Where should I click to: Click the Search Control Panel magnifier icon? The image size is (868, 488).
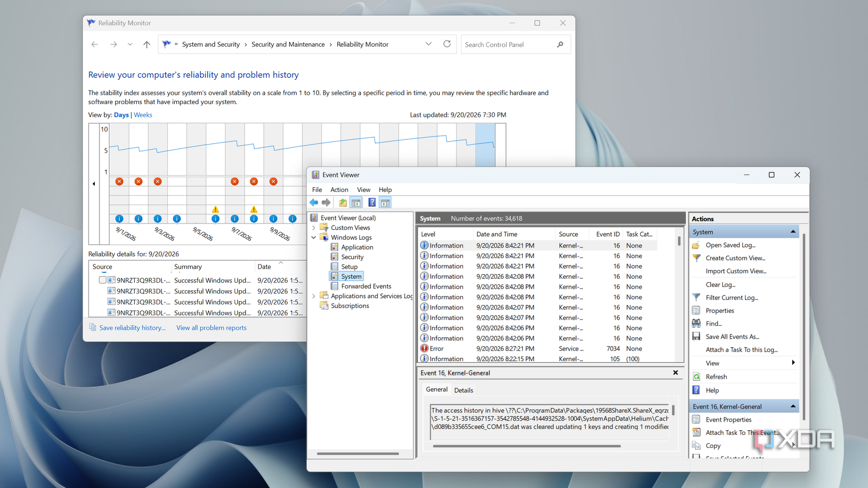pyautogui.click(x=560, y=45)
